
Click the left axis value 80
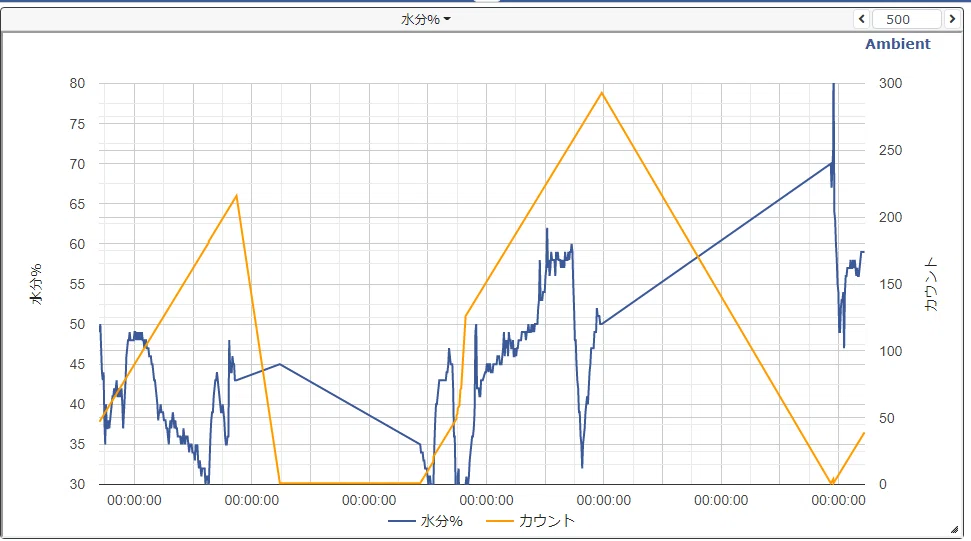pos(77,83)
